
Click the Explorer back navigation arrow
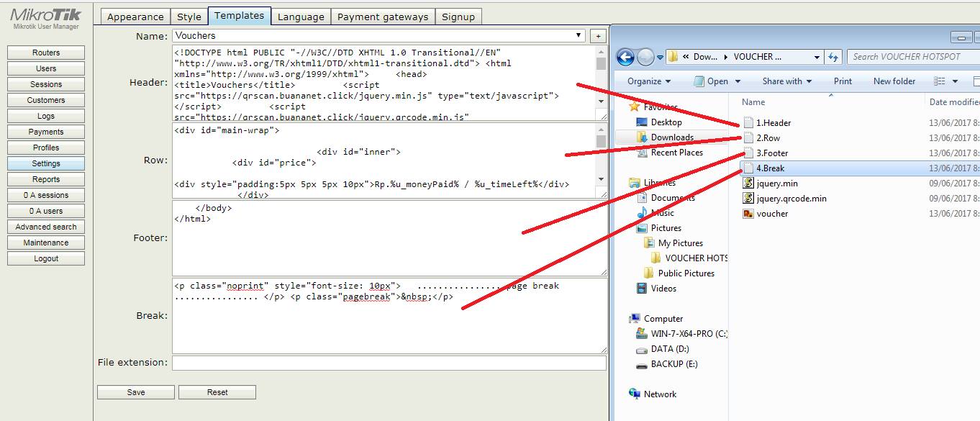(x=625, y=57)
